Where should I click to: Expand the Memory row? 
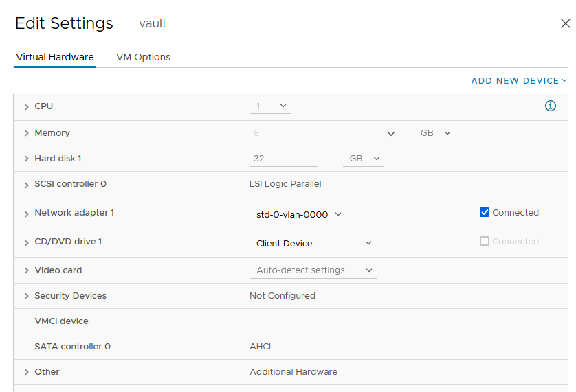coord(26,133)
